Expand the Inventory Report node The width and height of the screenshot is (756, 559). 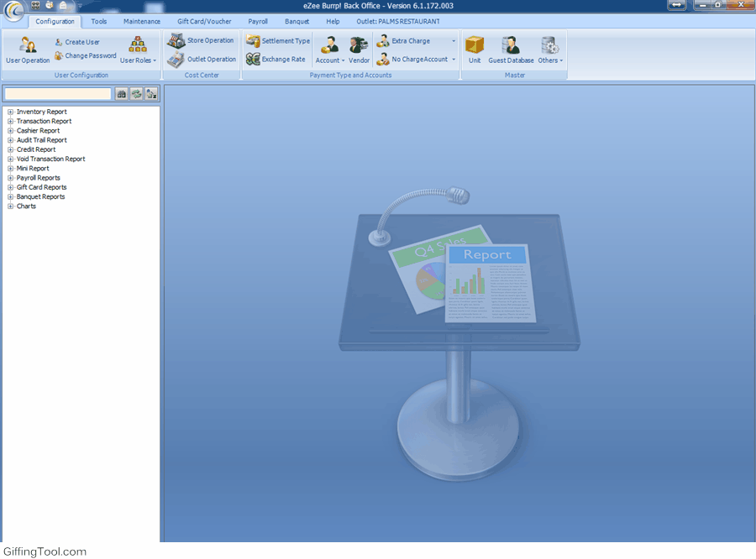tap(10, 112)
